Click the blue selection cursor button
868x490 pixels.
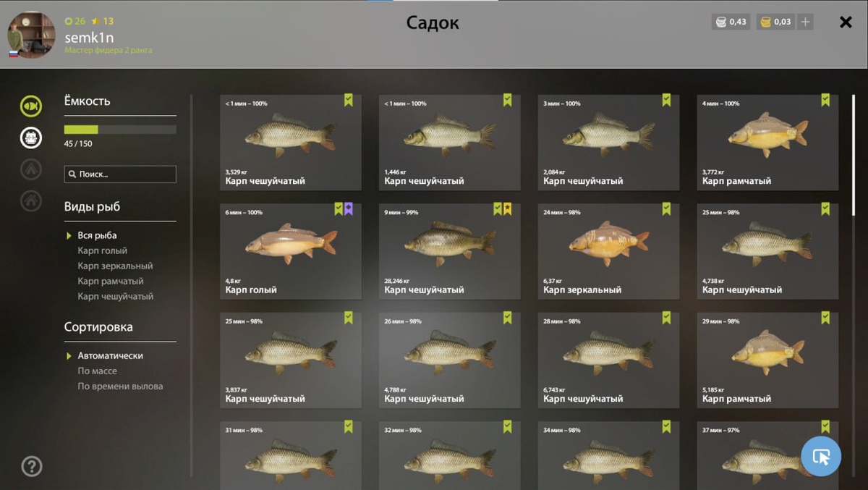[x=821, y=456]
